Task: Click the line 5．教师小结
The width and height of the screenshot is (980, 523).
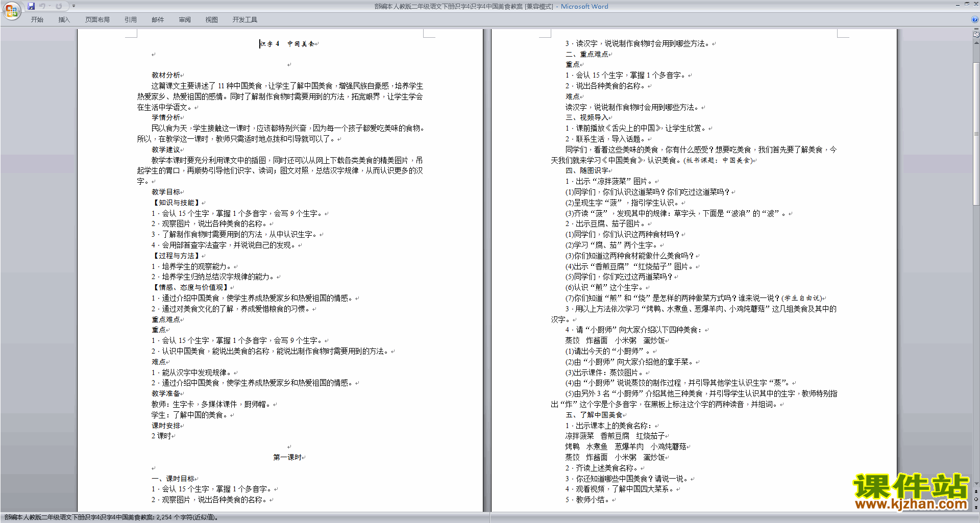Action: point(589,500)
